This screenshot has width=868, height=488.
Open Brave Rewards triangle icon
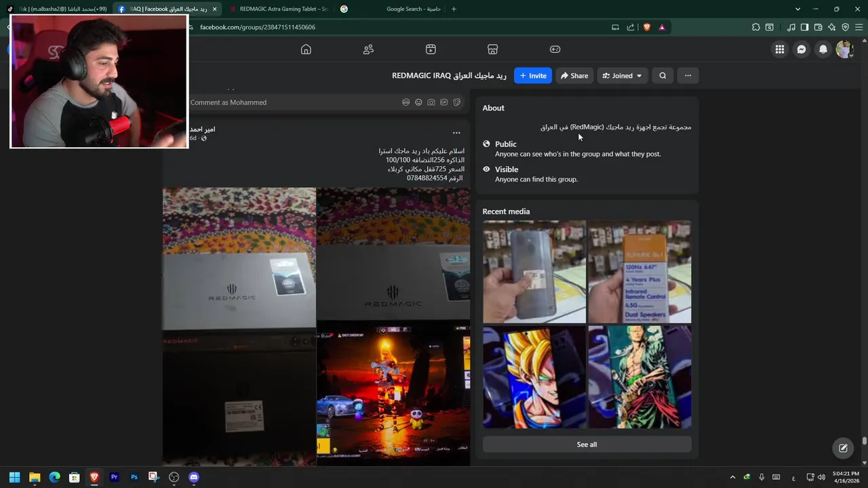[x=662, y=27]
